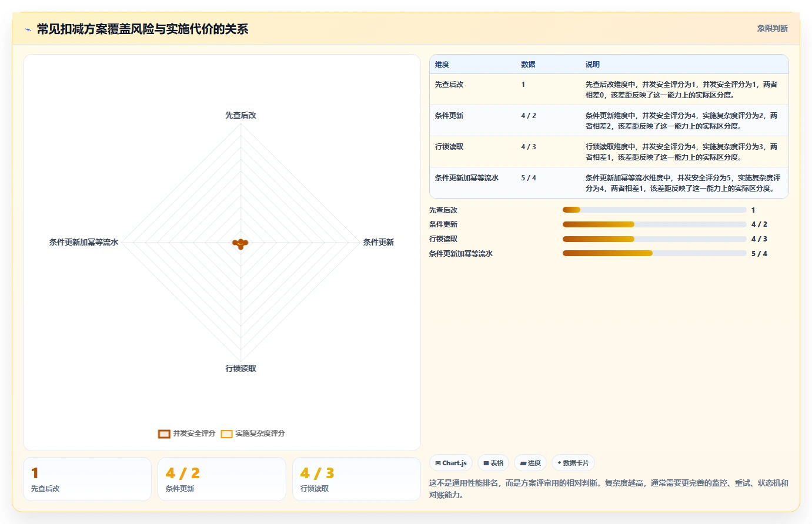Click the 表格 tag
The width and height of the screenshot is (812, 524).
pos(493,463)
